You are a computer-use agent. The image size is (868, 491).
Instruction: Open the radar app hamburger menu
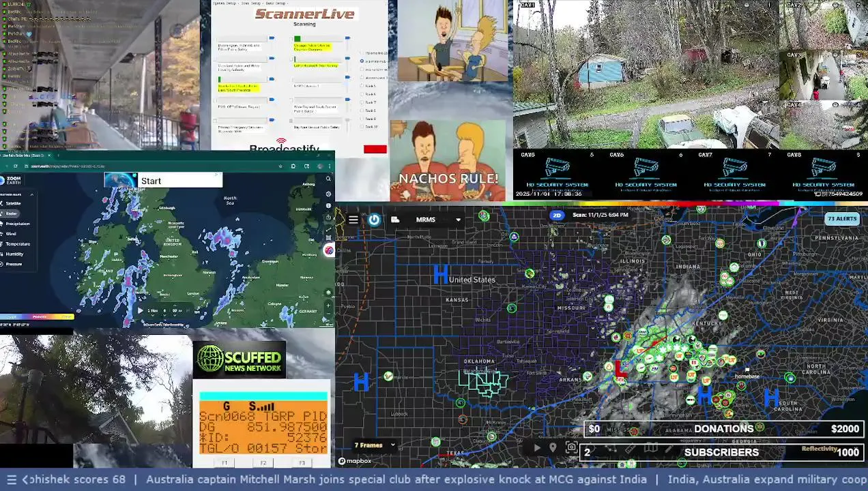click(353, 220)
